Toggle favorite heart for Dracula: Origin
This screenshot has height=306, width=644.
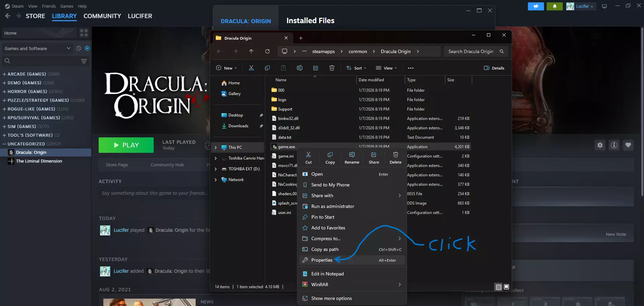628,145
